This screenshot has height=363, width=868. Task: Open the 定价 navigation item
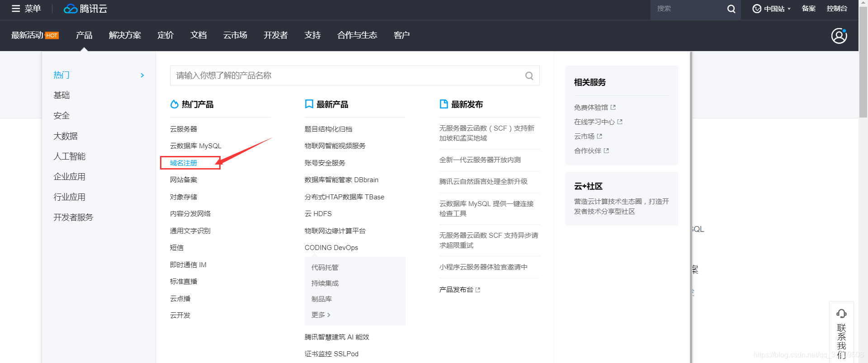(165, 35)
